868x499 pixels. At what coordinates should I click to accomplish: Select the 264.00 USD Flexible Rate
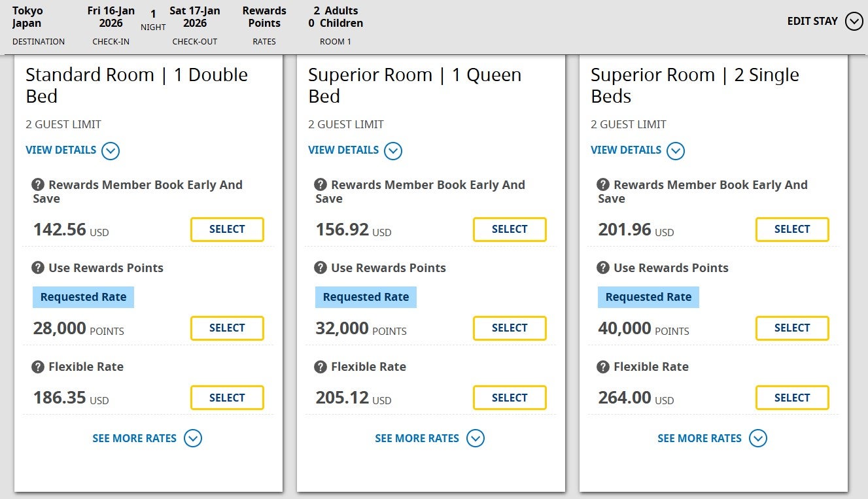pos(792,397)
